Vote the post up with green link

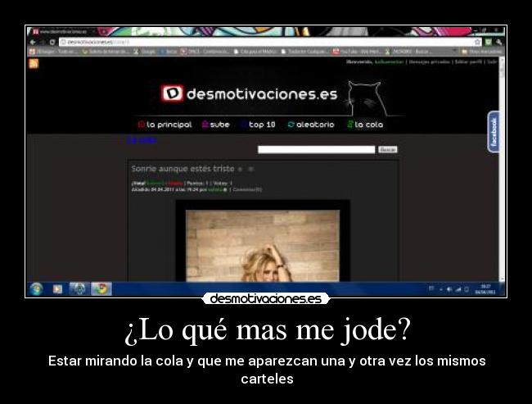[155, 184]
